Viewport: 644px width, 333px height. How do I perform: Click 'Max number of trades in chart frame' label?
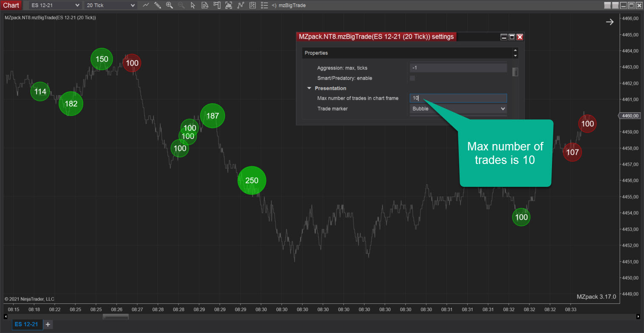tap(358, 98)
